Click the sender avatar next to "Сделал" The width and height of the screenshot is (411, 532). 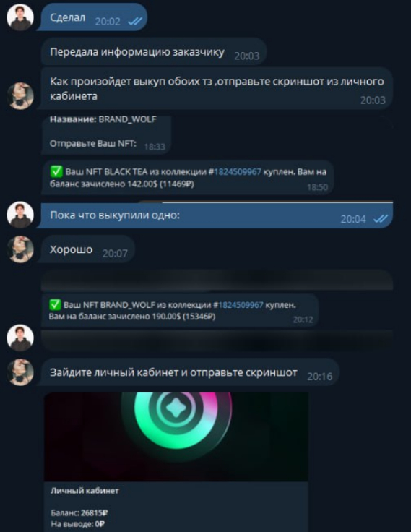tap(20, 17)
